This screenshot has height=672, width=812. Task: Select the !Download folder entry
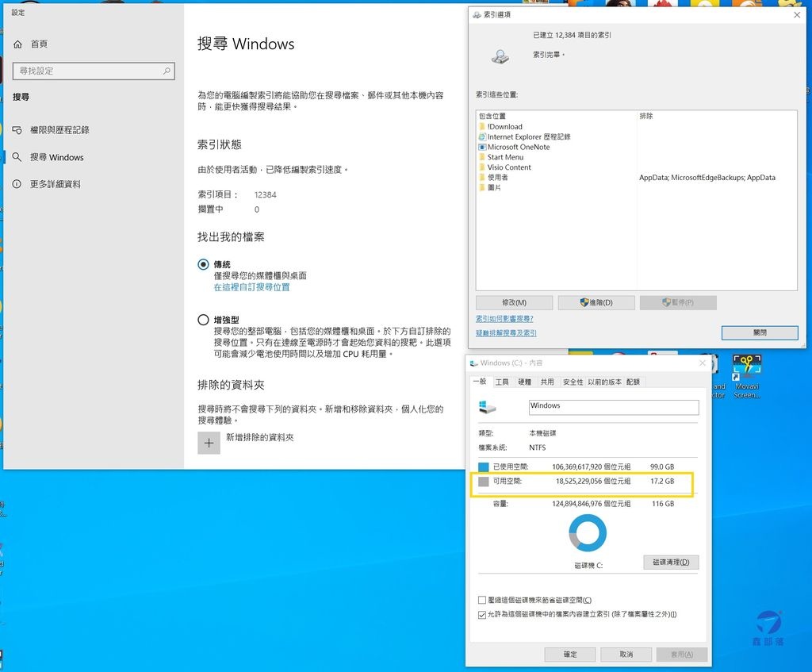pos(504,126)
